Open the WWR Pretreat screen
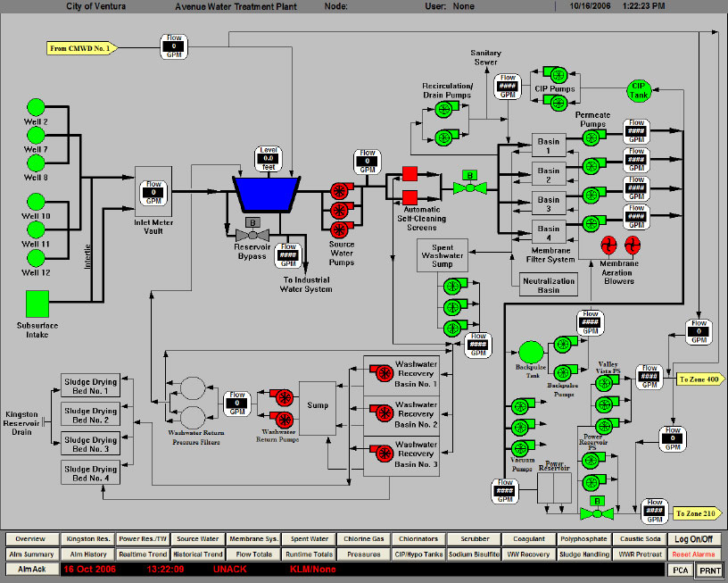Screen dimensions: 728x583 640,554
